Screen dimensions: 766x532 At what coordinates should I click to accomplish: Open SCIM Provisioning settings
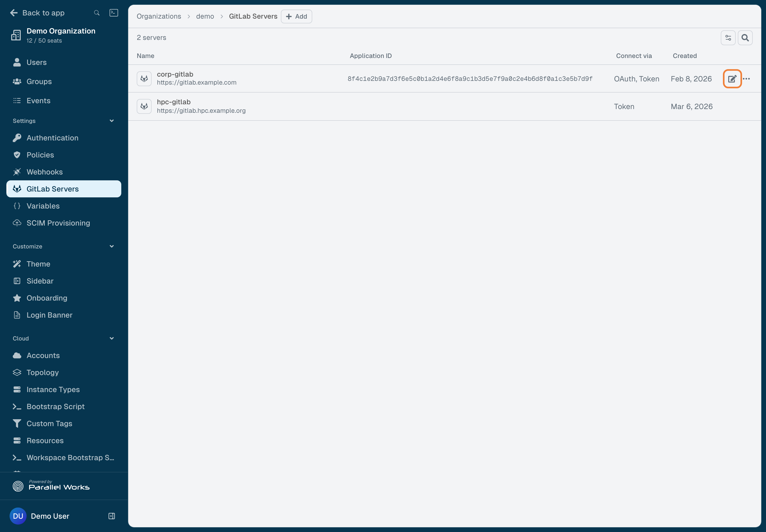click(64, 223)
